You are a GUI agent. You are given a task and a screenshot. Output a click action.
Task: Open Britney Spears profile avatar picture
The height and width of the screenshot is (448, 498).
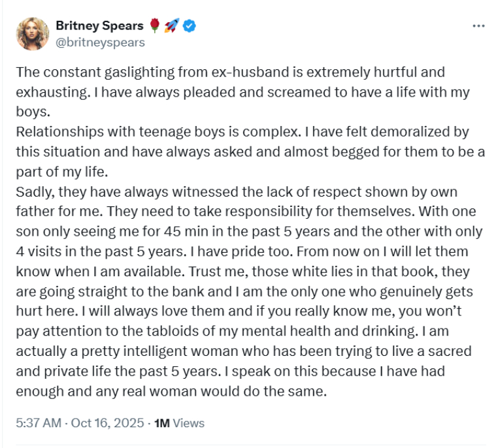coord(32,34)
